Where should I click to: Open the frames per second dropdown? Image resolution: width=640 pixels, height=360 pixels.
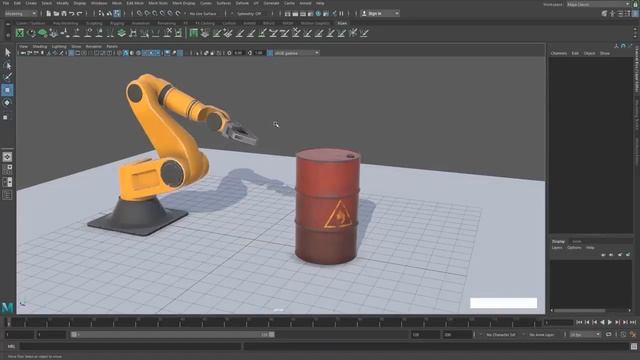click(585, 334)
